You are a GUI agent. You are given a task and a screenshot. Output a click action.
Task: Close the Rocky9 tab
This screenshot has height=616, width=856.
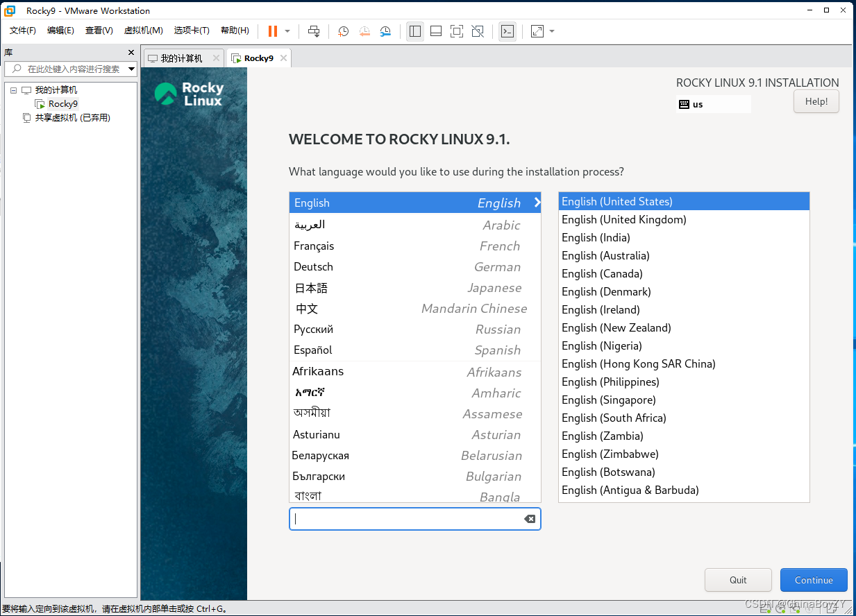click(283, 58)
